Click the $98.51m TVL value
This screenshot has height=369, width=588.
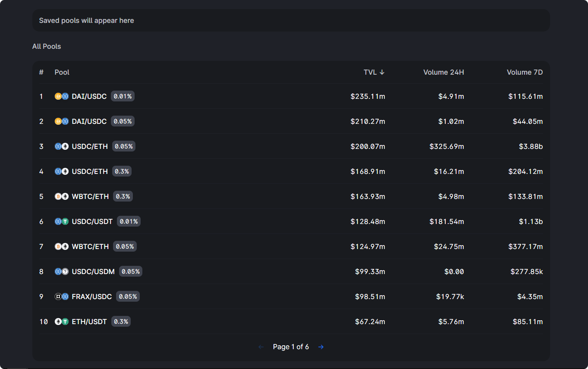[x=370, y=296]
